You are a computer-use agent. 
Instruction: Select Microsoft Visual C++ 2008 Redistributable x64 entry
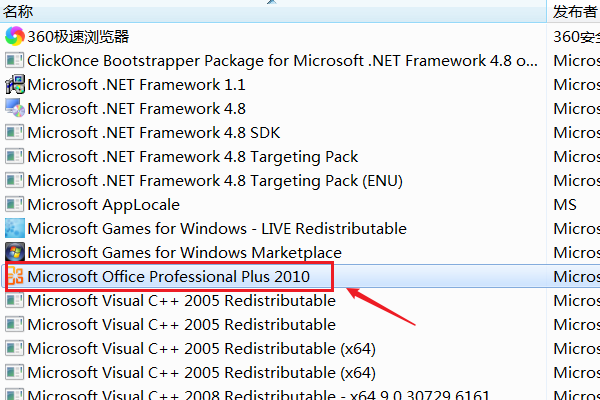258,394
